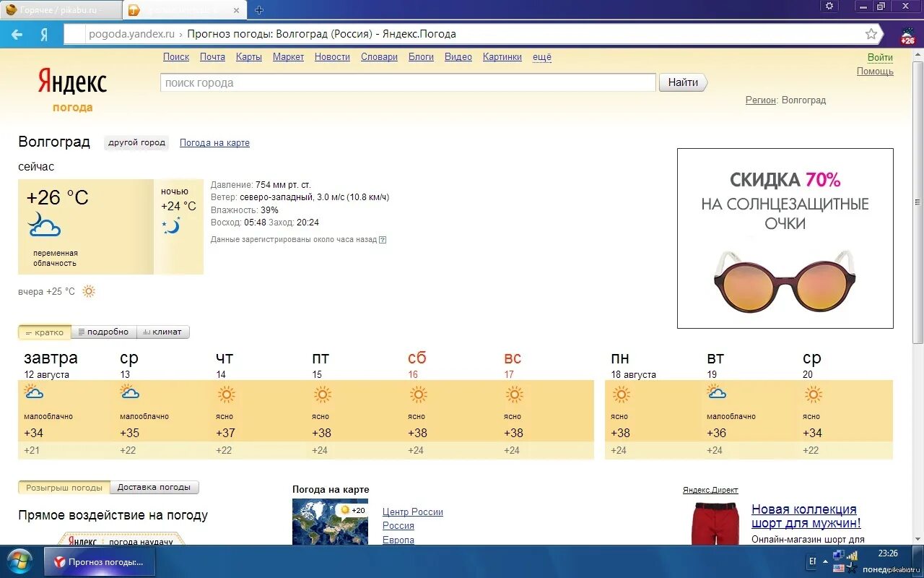This screenshot has width=924, height=578.
Task: Switch to the 'Доставка погоды' tab
Action: click(154, 488)
